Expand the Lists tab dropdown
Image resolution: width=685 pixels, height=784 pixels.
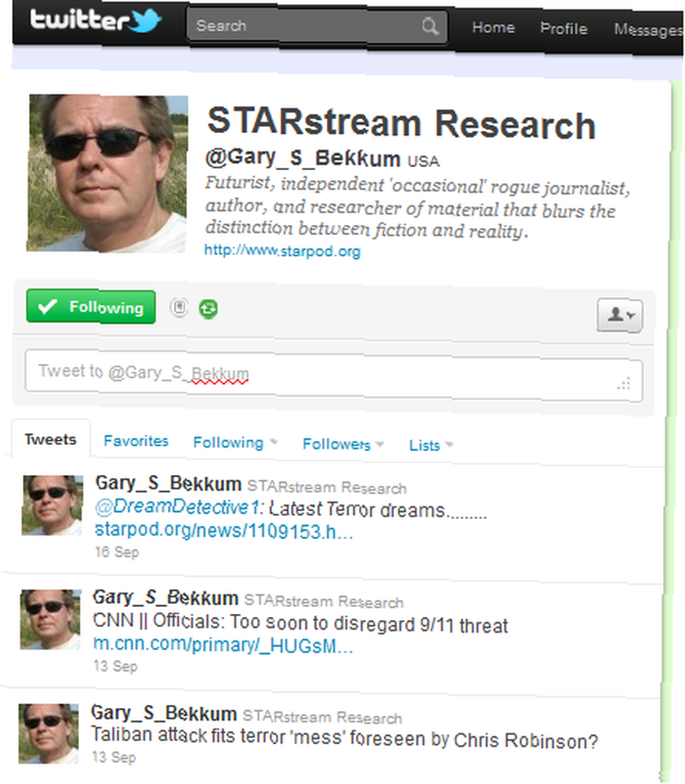[x=431, y=445]
